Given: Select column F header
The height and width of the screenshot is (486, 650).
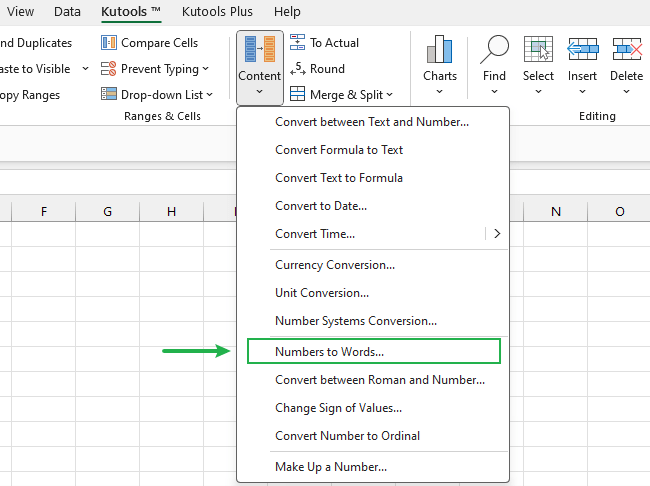Looking at the screenshot, I should [44, 211].
